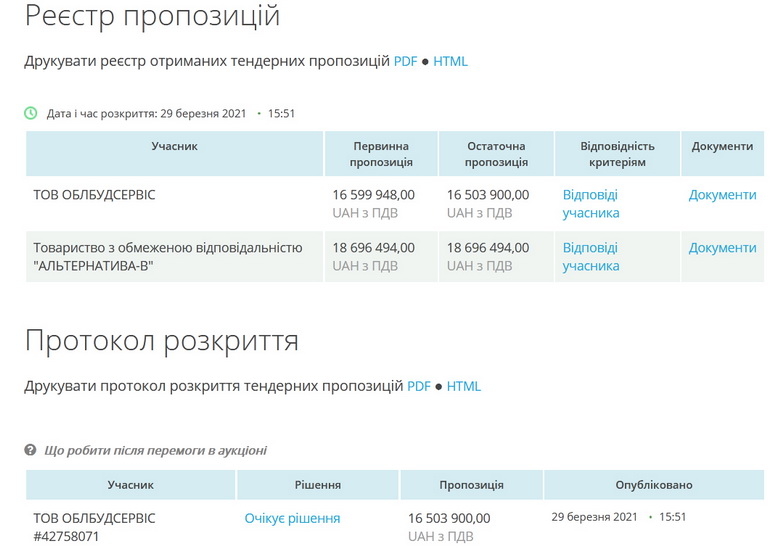Click the Рішення column header
The width and height of the screenshot is (772, 560).
[x=318, y=485]
